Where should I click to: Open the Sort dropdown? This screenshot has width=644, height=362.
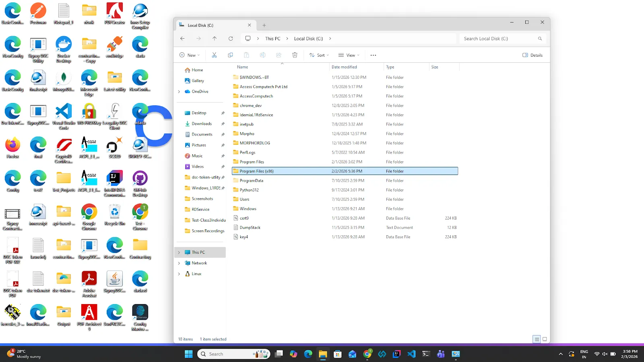[x=319, y=55]
